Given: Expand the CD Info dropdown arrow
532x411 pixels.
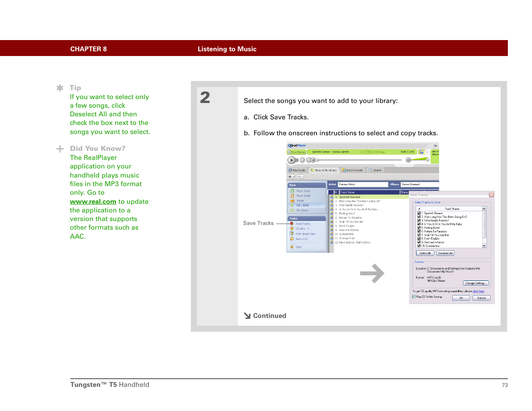Looking at the screenshot, I should 308,229.
